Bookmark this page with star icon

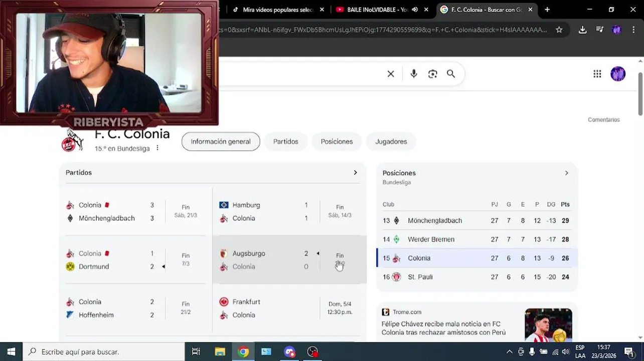[559, 30]
